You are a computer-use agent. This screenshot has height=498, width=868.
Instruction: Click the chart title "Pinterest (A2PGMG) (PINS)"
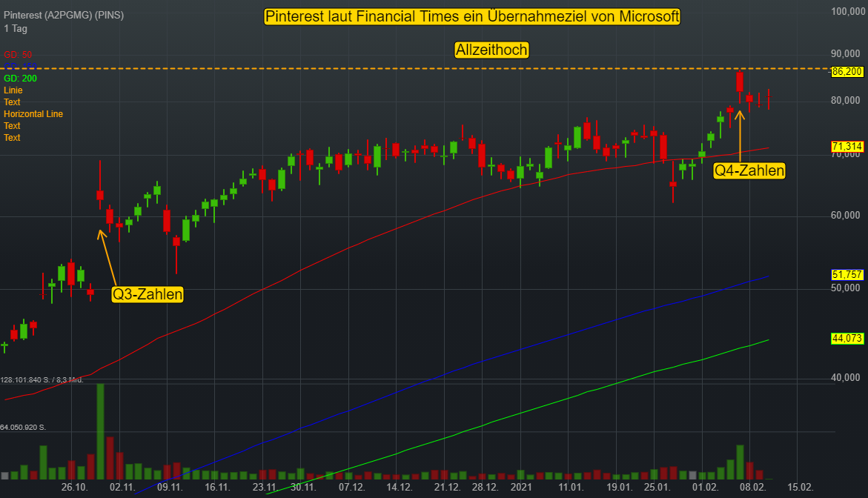click(x=64, y=15)
